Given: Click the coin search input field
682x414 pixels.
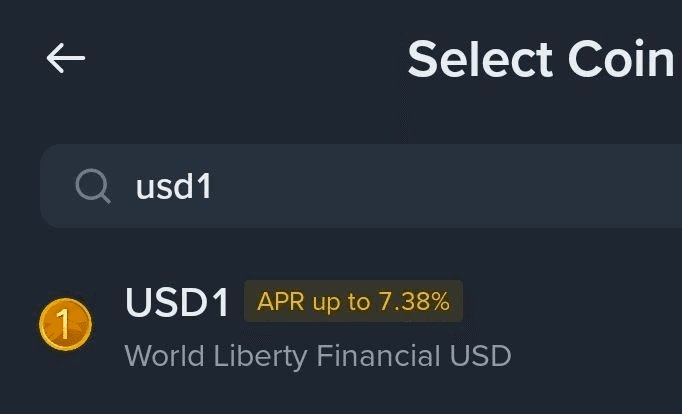Looking at the screenshot, I should pyautogui.click(x=400, y=185).
